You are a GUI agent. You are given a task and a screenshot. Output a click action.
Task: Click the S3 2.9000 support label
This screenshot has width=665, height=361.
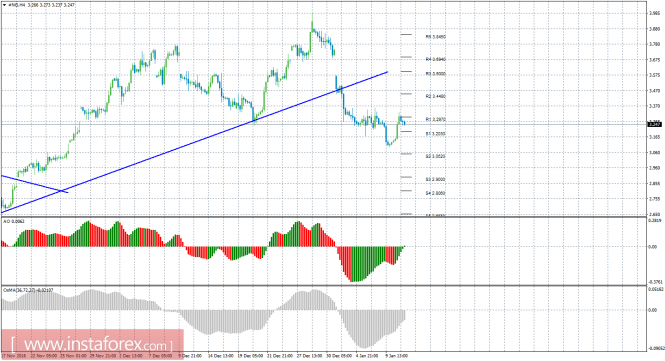click(x=436, y=179)
